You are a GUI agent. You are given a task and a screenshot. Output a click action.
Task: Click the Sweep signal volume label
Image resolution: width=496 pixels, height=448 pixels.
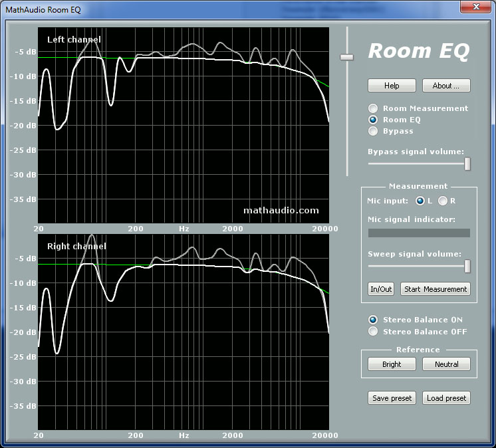pyautogui.click(x=414, y=254)
